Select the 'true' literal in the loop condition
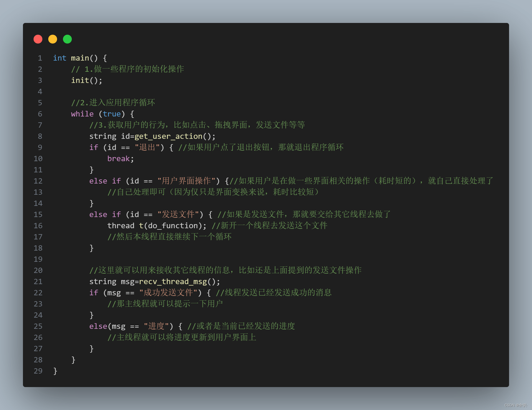The image size is (532, 410). (x=112, y=114)
